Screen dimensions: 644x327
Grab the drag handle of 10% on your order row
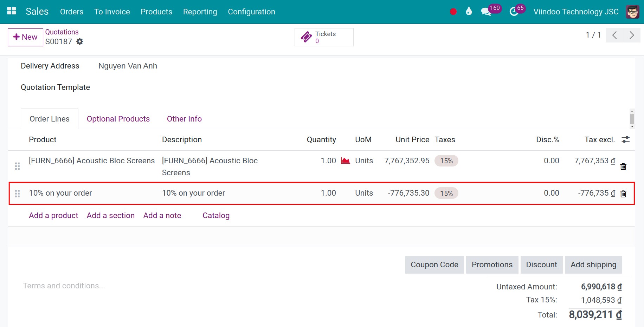coord(17,193)
